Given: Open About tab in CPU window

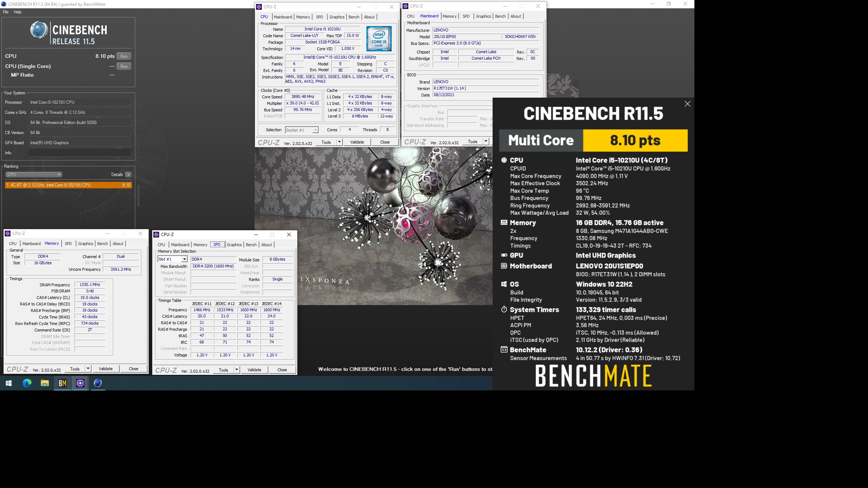Looking at the screenshot, I should [369, 17].
